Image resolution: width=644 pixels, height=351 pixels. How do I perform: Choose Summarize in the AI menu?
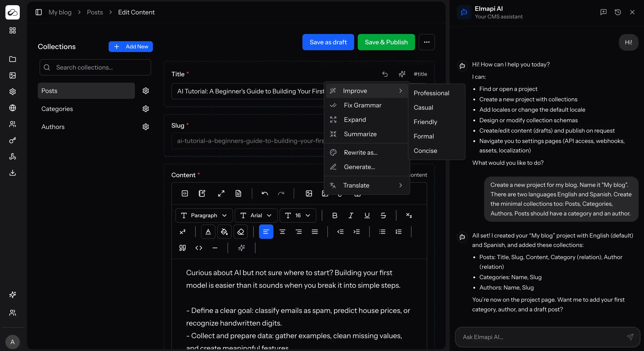(x=367, y=134)
